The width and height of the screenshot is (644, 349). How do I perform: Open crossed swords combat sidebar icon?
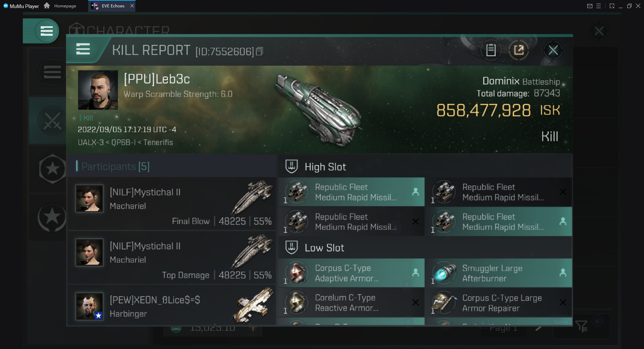point(52,121)
